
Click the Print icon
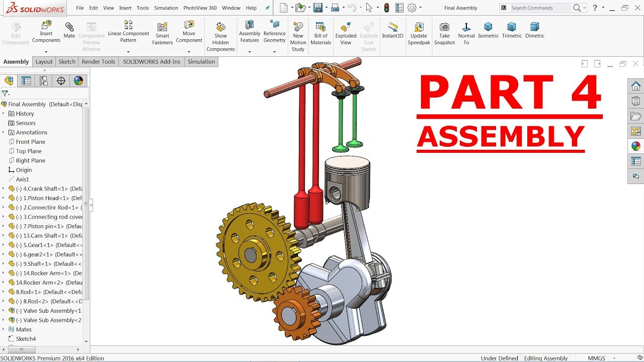click(335, 8)
